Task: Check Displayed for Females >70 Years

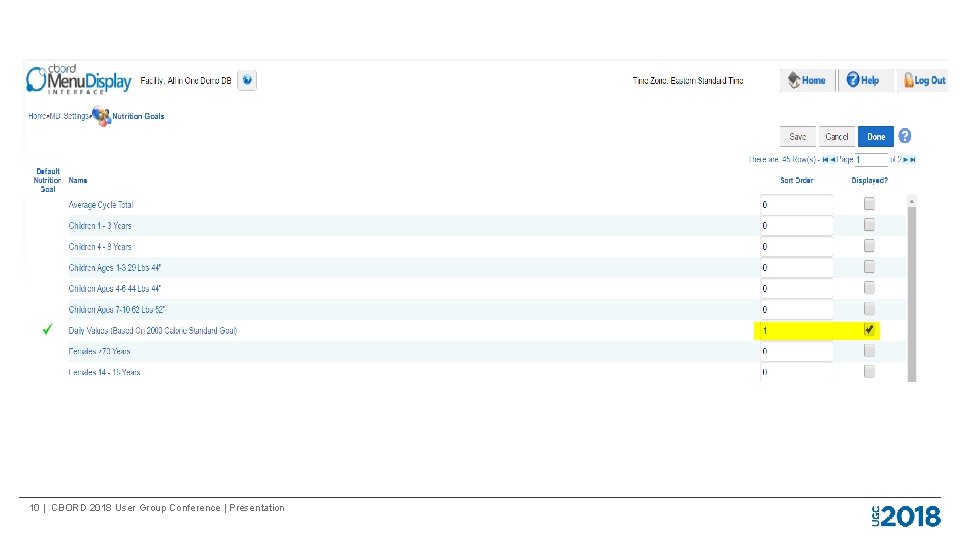Action: (869, 351)
